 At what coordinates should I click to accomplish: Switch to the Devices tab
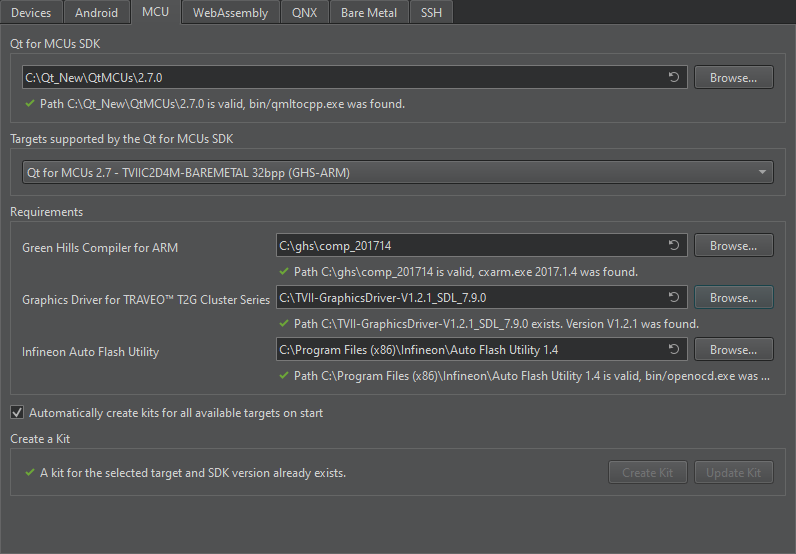(x=31, y=12)
